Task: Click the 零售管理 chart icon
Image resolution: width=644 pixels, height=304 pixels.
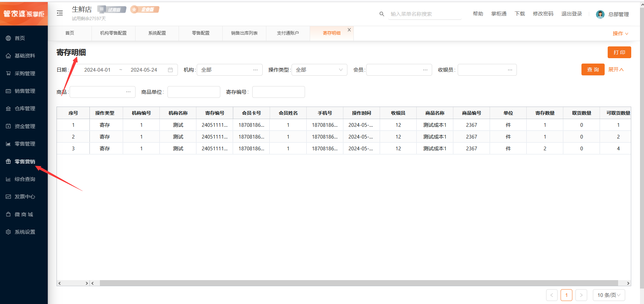Action: tap(8, 144)
